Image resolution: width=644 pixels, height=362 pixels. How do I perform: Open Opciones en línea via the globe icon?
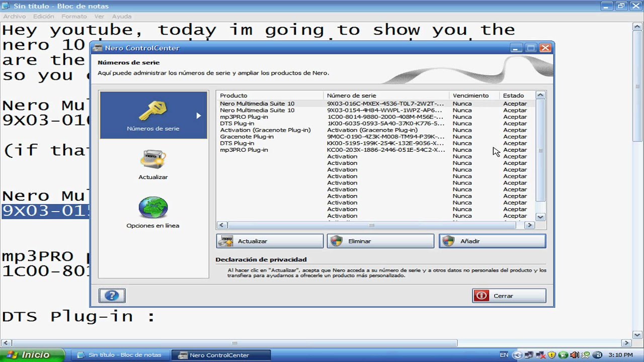(x=153, y=207)
